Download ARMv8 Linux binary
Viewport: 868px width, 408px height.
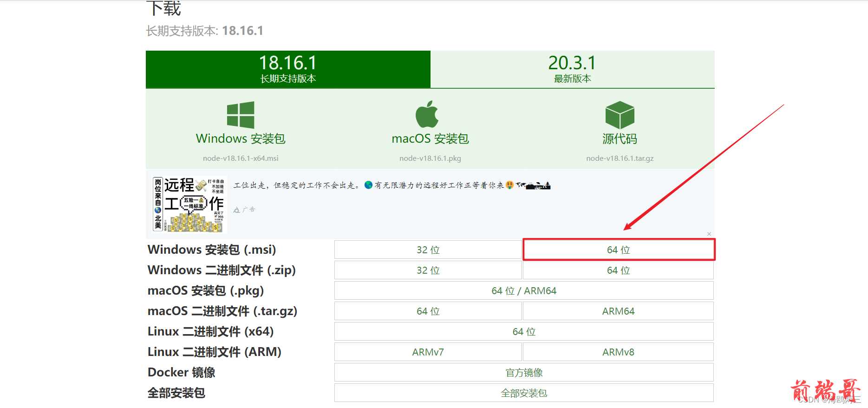pyautogui.click(x=619, y=352)
